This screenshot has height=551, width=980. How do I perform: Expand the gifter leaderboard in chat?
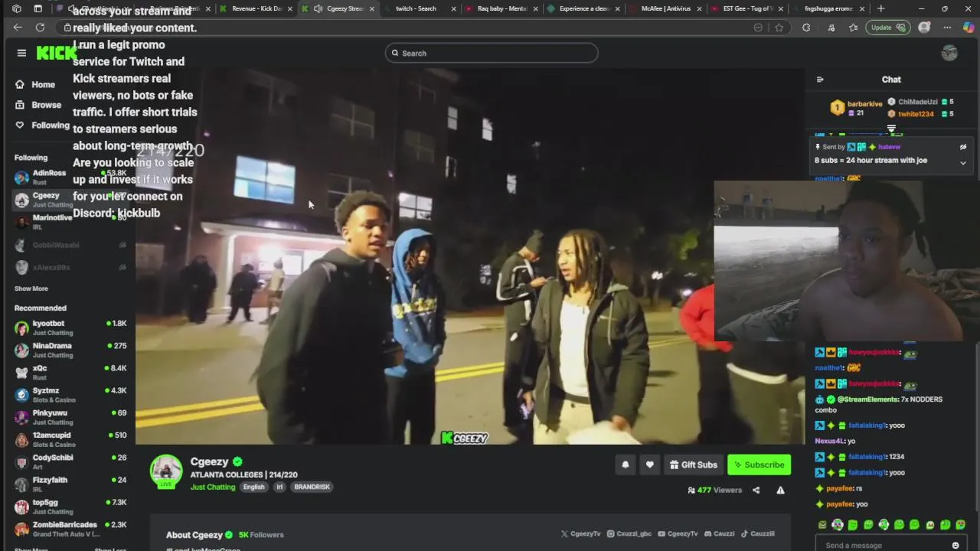(x=891, y=129)
